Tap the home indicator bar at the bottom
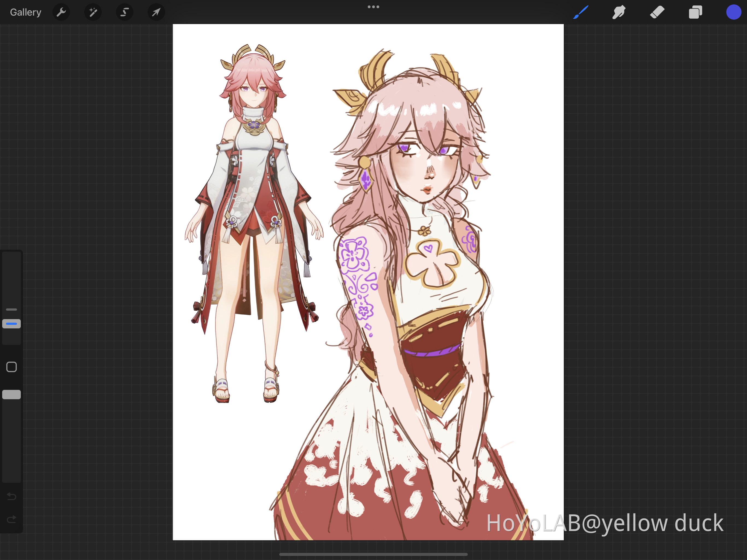 (x=373, y=554)
